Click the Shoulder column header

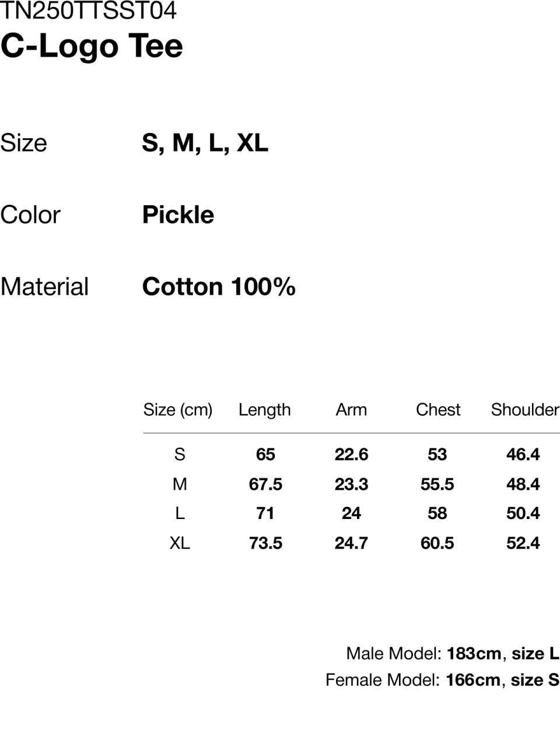click(525, 410)
